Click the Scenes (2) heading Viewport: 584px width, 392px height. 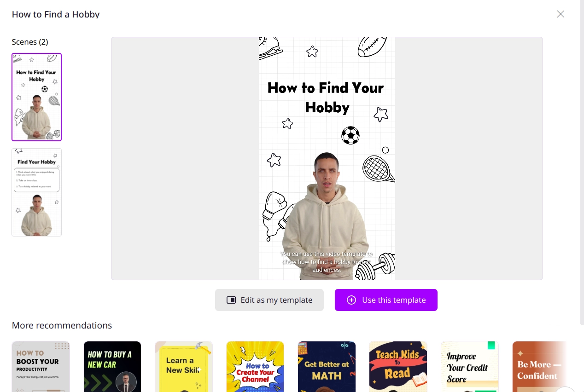point(30,42)
